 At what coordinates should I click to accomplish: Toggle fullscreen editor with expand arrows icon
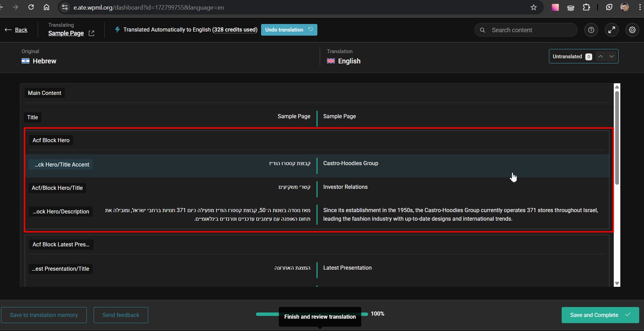click(612, 30)
